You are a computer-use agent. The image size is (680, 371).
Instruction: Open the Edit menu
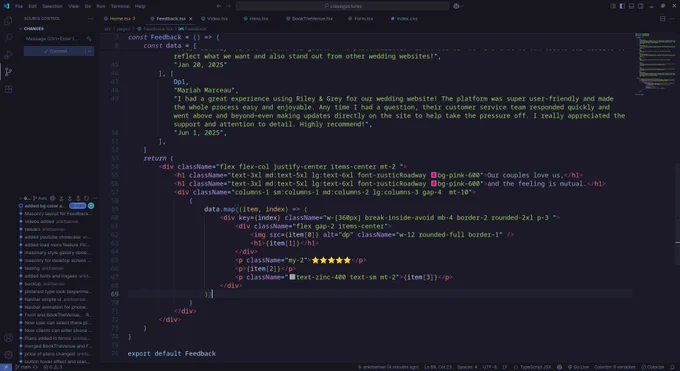point(33,6)
